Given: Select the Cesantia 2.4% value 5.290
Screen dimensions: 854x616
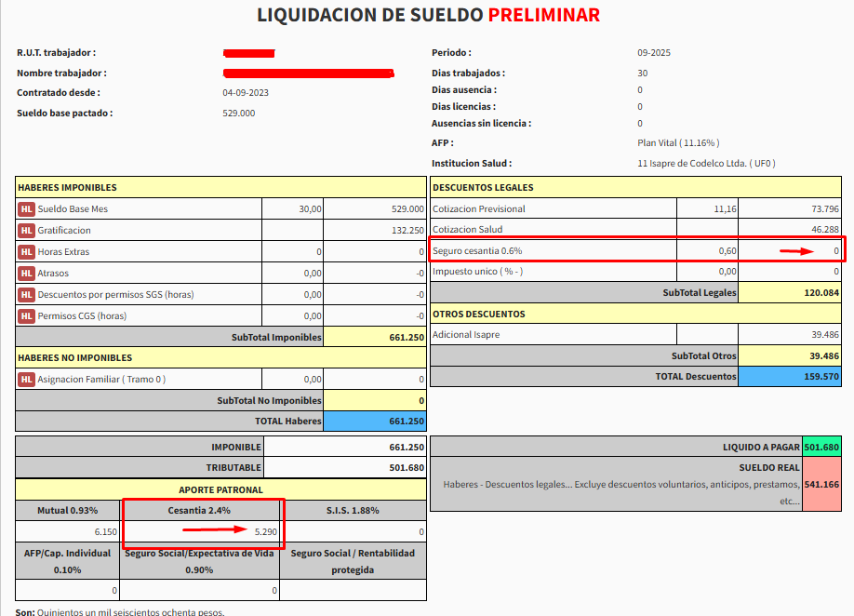Looking at the screenshot, I should pyautogui.click(x=264, y=531).
